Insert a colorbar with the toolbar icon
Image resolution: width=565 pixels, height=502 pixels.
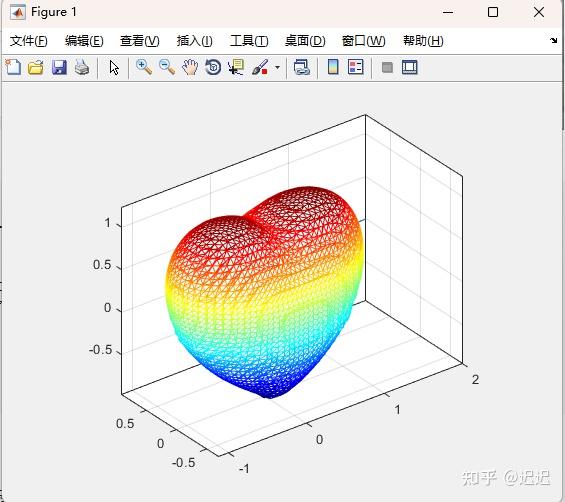point(333,67)
